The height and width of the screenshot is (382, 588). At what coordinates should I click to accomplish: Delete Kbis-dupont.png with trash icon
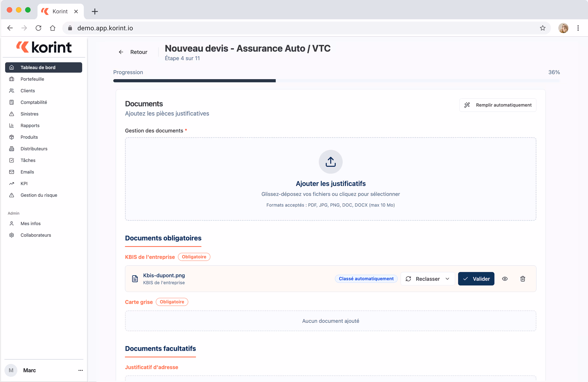[523, 279]
